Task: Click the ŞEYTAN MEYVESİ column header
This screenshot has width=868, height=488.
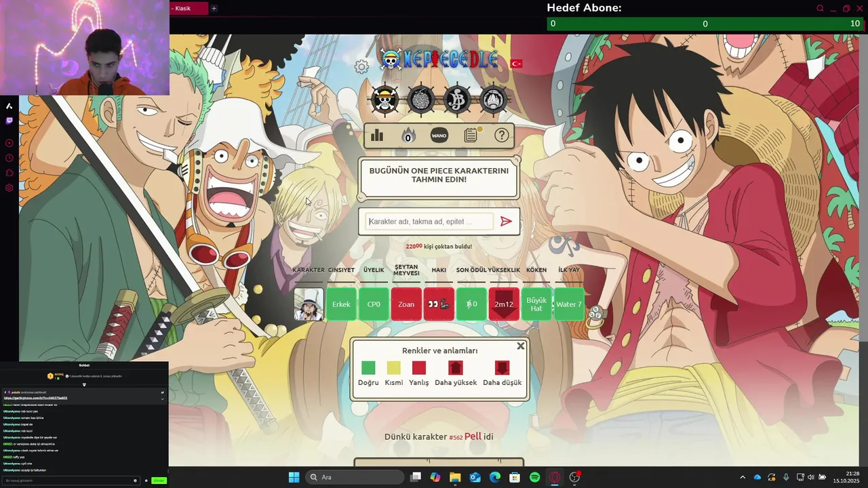Action: point(406,270)
